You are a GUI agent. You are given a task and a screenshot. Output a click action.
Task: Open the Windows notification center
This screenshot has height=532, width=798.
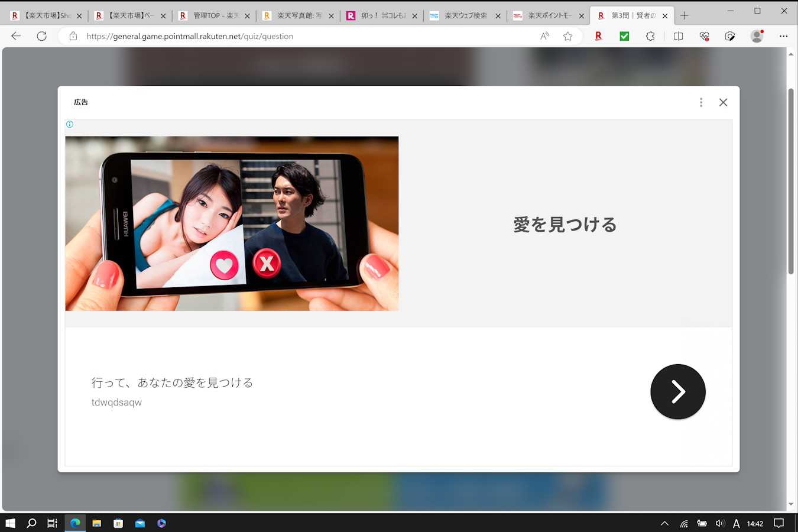point(779,523)
